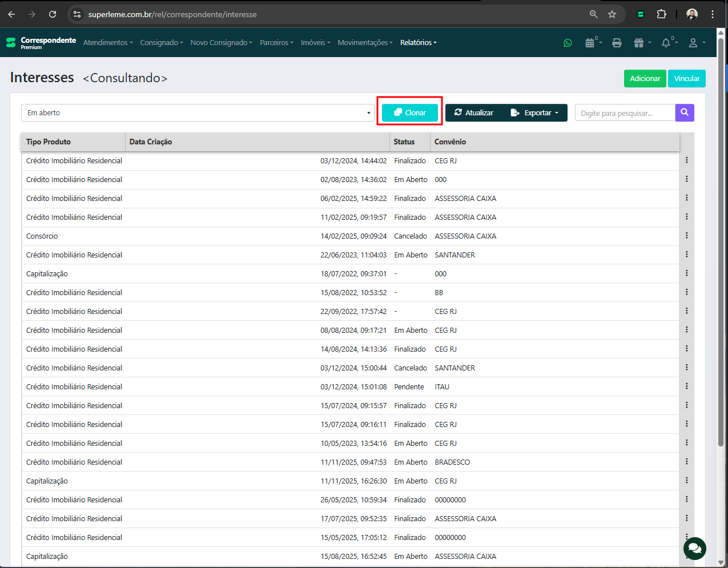Image resolution: width=728 pixels, height=568 pixels.
Task: Open the notifications bell
Action: click(666, 43)
